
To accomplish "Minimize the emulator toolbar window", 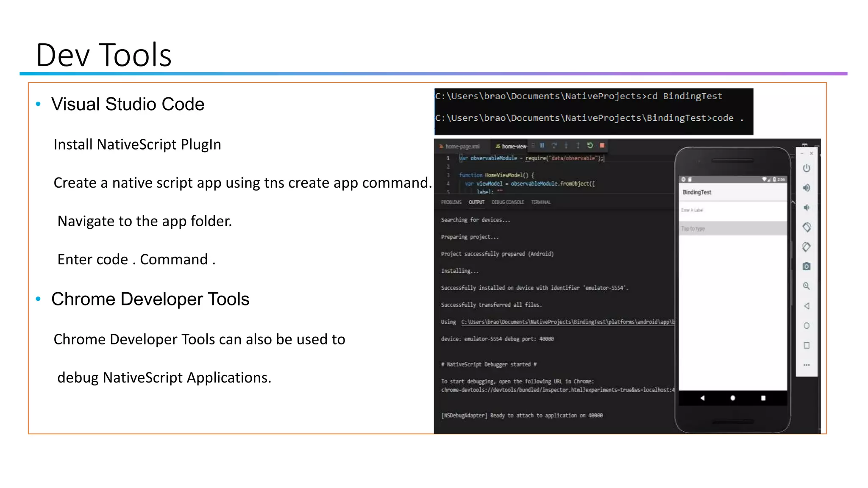I will 802,153.
